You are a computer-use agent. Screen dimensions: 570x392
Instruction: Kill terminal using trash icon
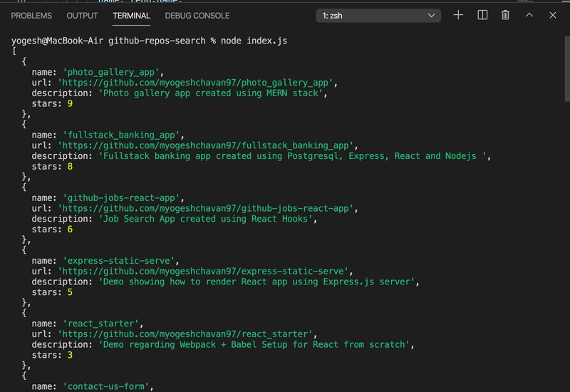[505, 15]
